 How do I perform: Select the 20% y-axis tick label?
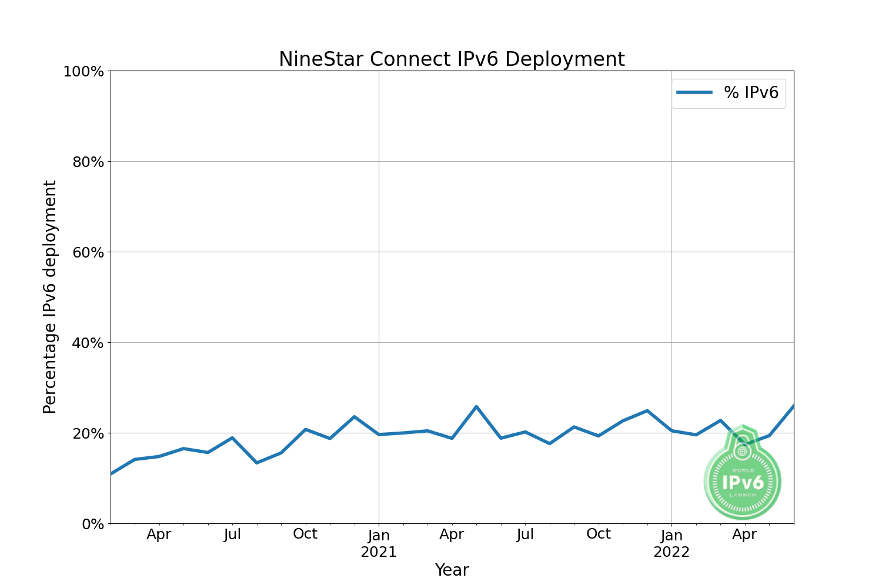coord(87,434)
